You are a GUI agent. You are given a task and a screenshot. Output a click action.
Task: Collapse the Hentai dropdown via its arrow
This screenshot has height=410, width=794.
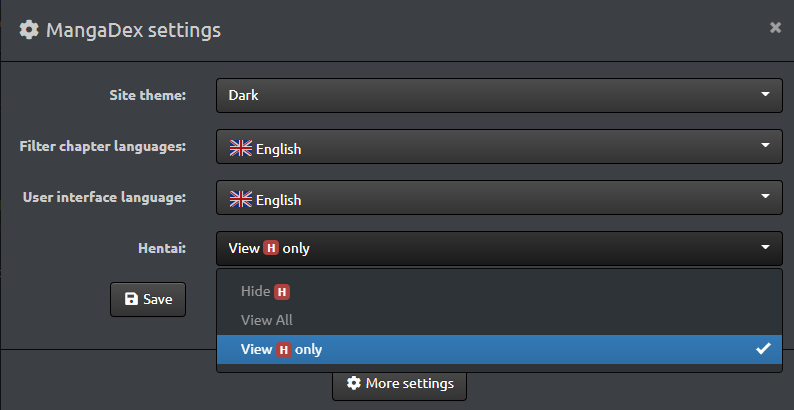coord(765,248)
